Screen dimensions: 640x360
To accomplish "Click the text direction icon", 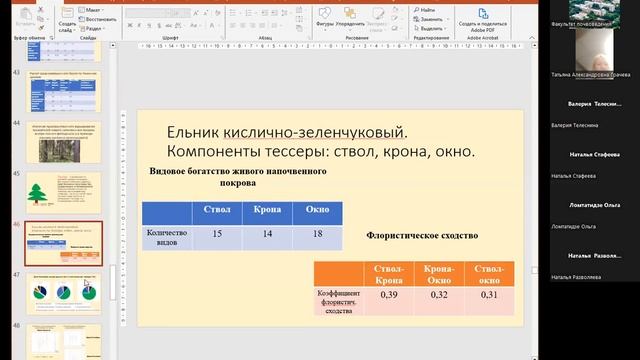I will point(300,10).
